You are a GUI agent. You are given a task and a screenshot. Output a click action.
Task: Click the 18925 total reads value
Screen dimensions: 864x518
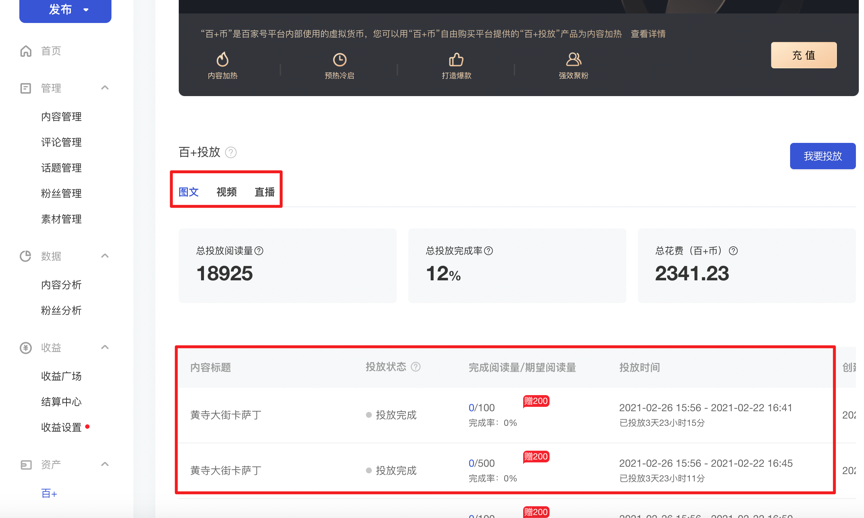click(x=224, y=273)
